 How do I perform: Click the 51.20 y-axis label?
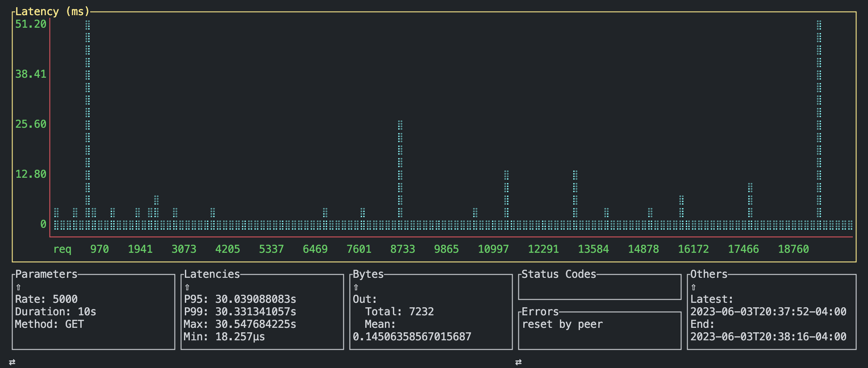31,24
